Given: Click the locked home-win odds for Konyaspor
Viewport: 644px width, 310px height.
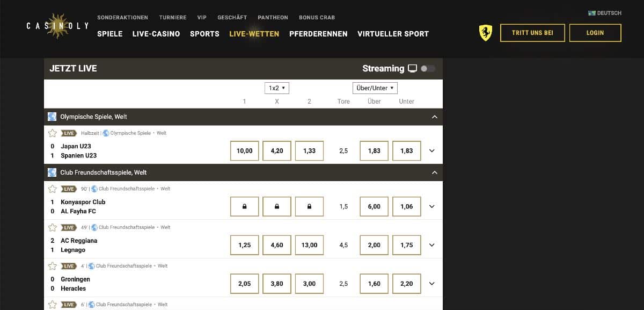Looking at the screenshot, I should coord(244,207).
